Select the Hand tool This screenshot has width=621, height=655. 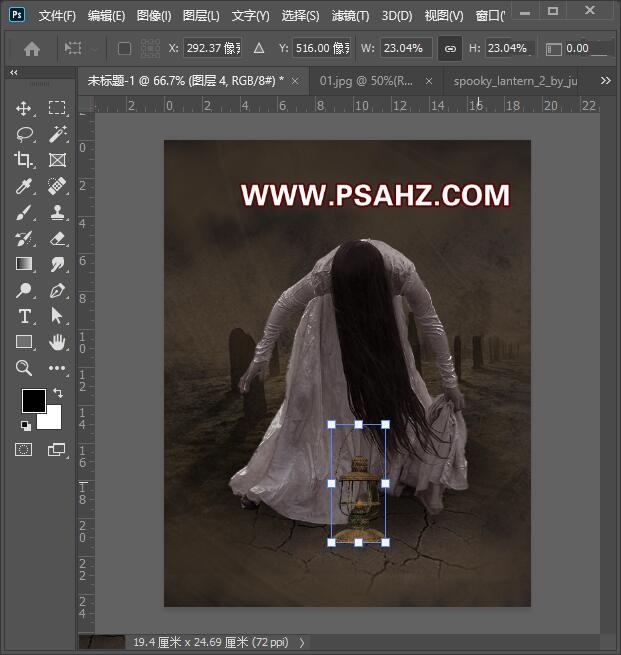click(x=57, y=342)
